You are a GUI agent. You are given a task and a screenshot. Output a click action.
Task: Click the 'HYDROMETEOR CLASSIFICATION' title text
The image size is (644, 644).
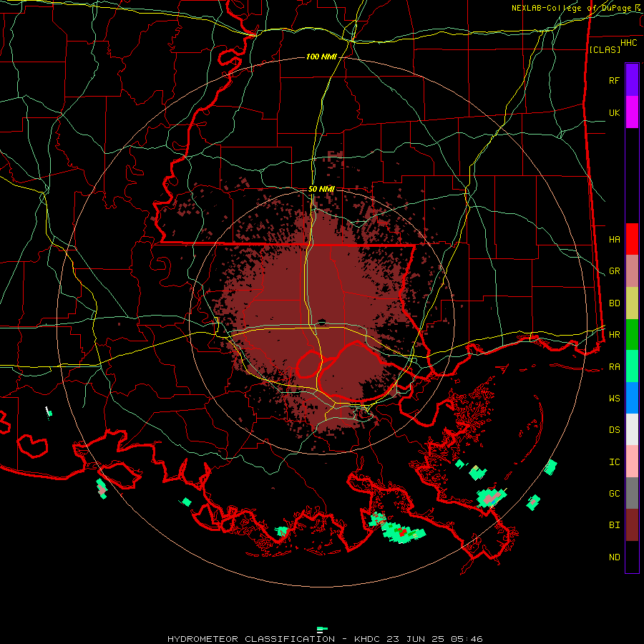[251, 639]
